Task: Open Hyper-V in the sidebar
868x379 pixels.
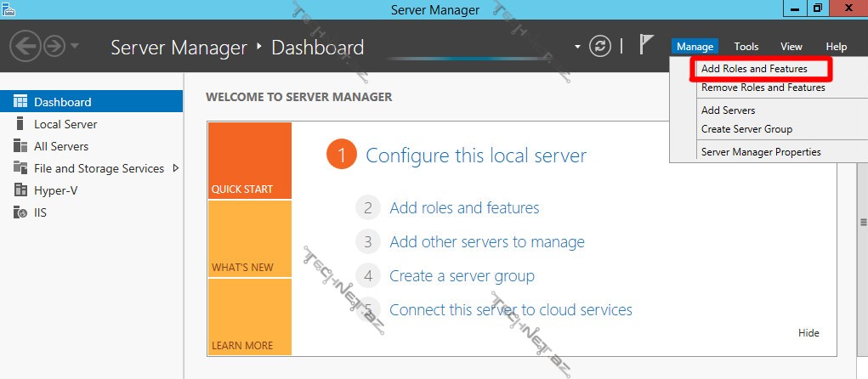Action: point(55,190)
